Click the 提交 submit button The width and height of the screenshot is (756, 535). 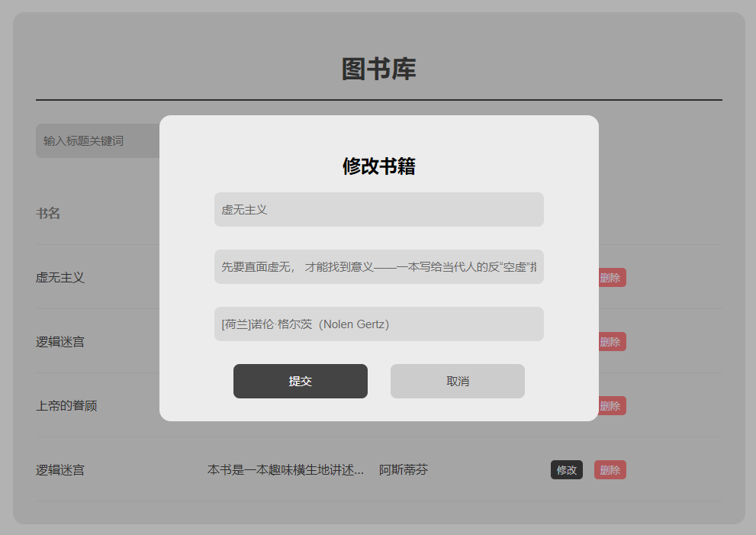click(301, 381)
